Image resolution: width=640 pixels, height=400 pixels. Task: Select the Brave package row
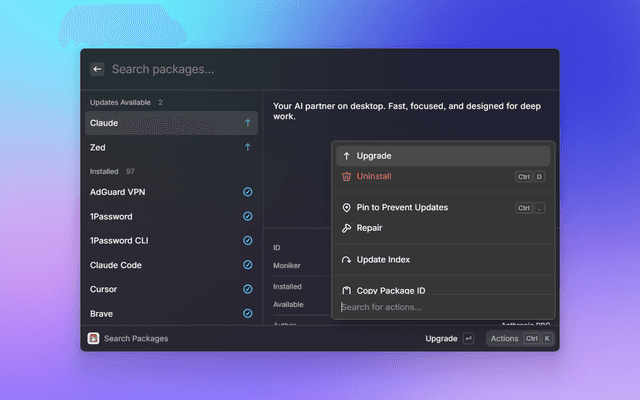pyautogui.click(x=171, y=313)
